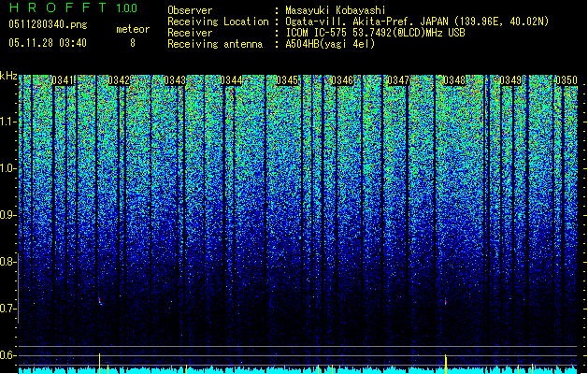Click the 'meteor' count label
Image resolution: width=588 pixels, height=374 pixels.
click(x=133, y=29)
